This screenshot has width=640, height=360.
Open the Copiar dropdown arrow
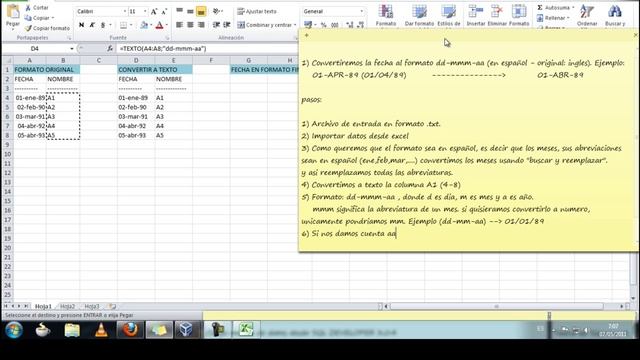(x=53, y=18)
